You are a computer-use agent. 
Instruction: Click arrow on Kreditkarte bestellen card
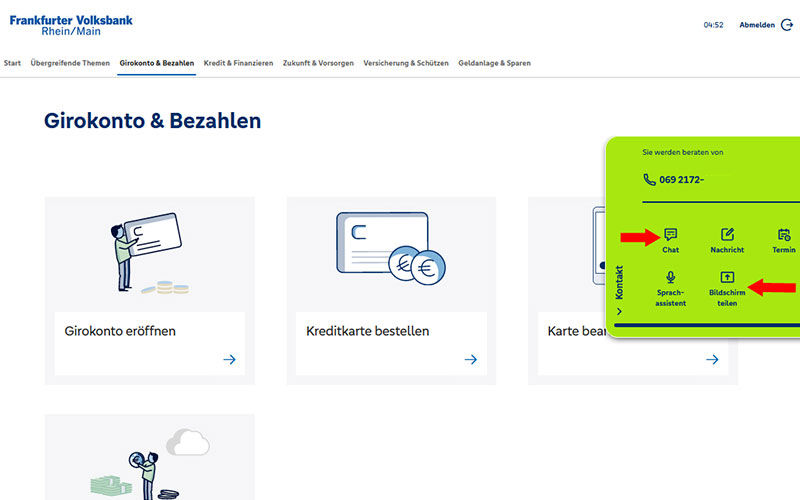471,360
